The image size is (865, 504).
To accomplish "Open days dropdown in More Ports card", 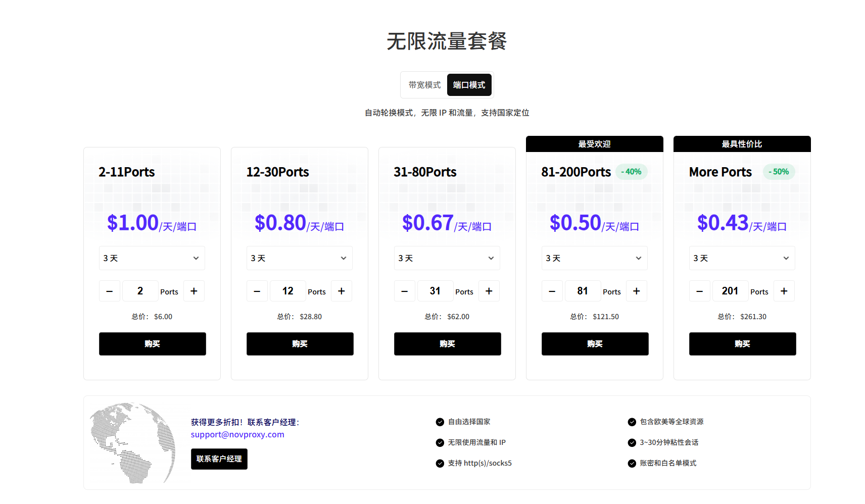I will (x=742, y=258).
